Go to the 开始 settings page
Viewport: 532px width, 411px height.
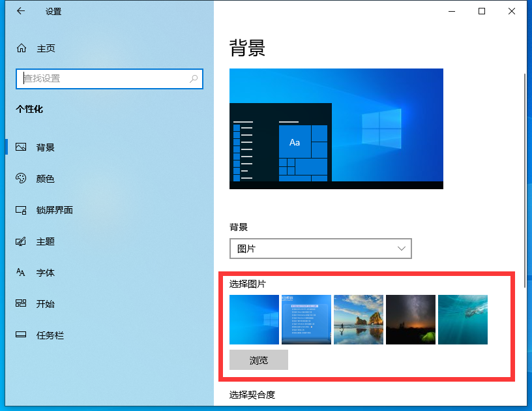click(44, 304)
